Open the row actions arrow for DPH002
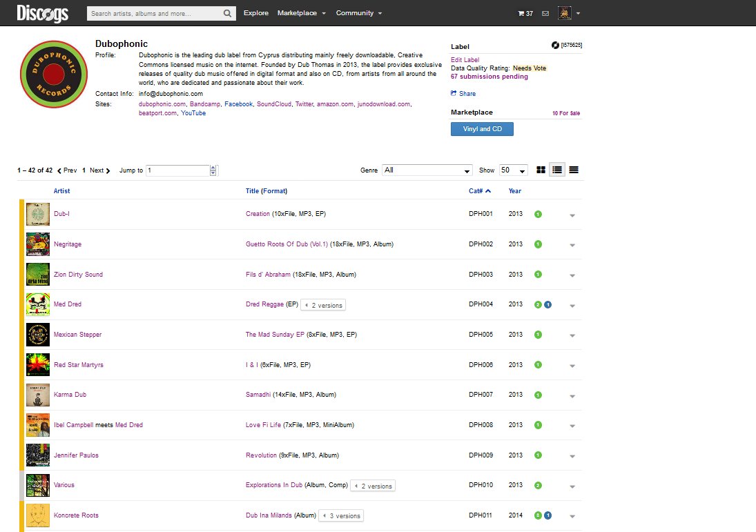This screenshot has width=756, height=532. [x=572, y=245]
